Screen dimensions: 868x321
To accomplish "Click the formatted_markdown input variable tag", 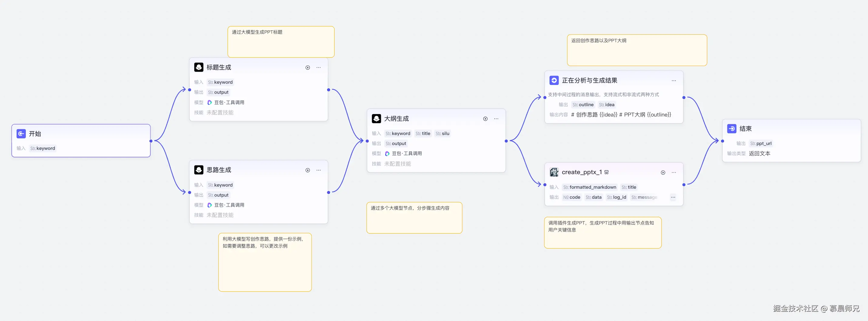I will [x=590, y=188].
